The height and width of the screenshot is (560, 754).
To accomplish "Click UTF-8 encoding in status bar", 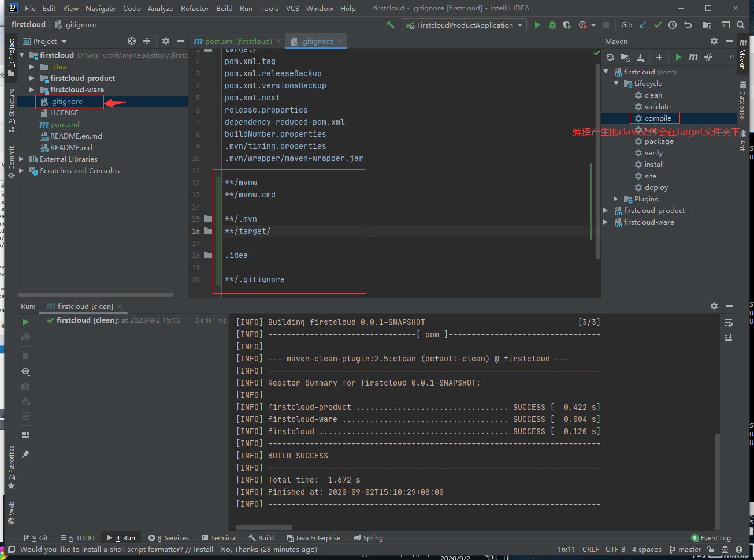I will tap(615, 550).
